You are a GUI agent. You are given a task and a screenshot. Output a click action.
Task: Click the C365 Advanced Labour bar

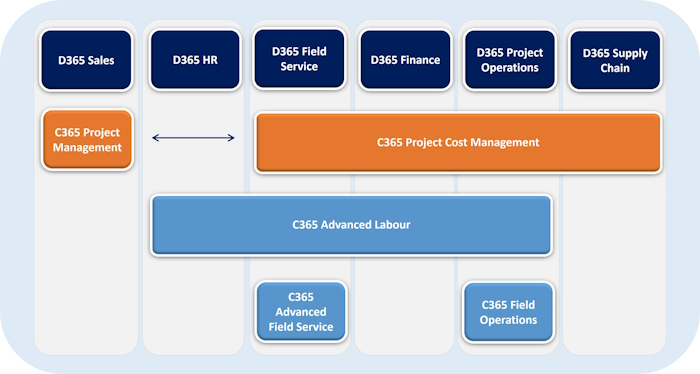(x=351, y=225)
